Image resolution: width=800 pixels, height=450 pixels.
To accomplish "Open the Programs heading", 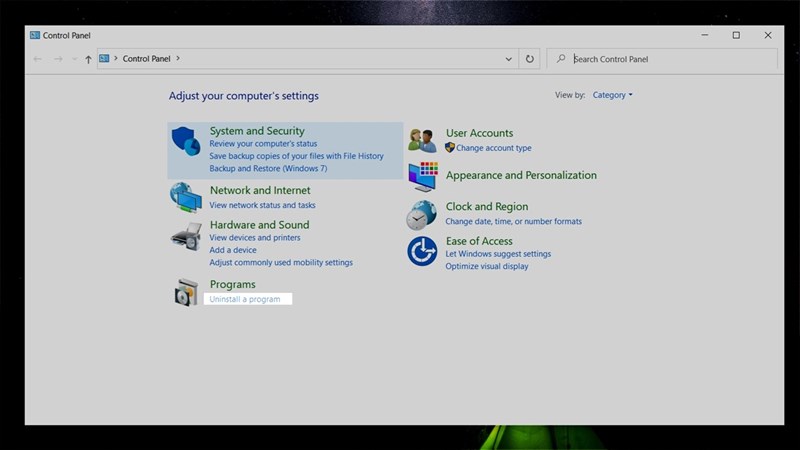I will pyautogui.click(x=233, y=284).
